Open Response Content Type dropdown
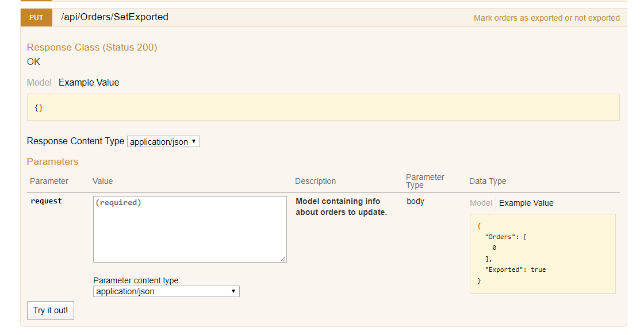The width and height of the screenshot is (644, 335). 163,141
